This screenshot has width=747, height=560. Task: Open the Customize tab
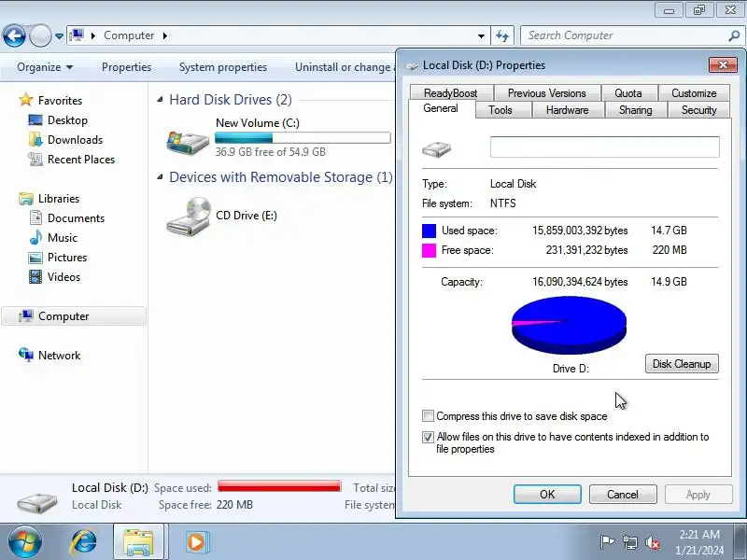(x=694, y=92)
